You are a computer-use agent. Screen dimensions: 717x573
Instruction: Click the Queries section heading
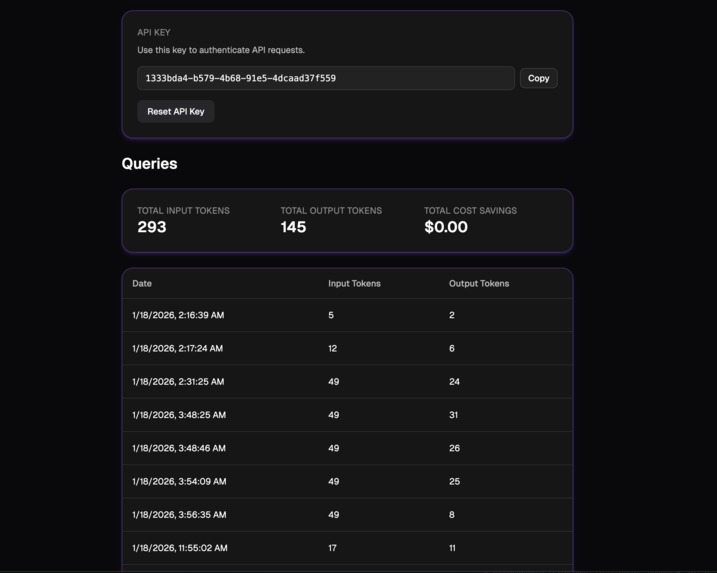(150, 164)
